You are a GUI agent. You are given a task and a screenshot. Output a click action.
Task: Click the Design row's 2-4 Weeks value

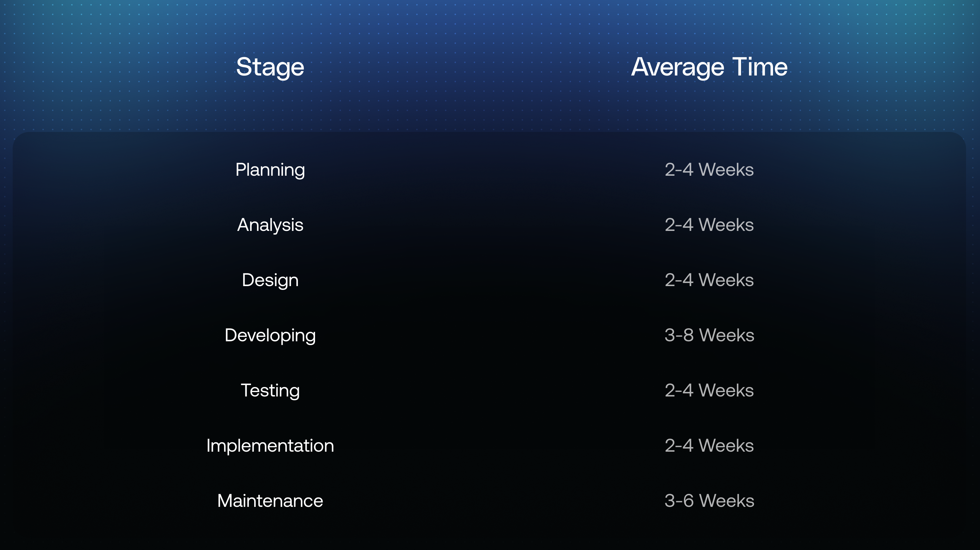(709, 280)
